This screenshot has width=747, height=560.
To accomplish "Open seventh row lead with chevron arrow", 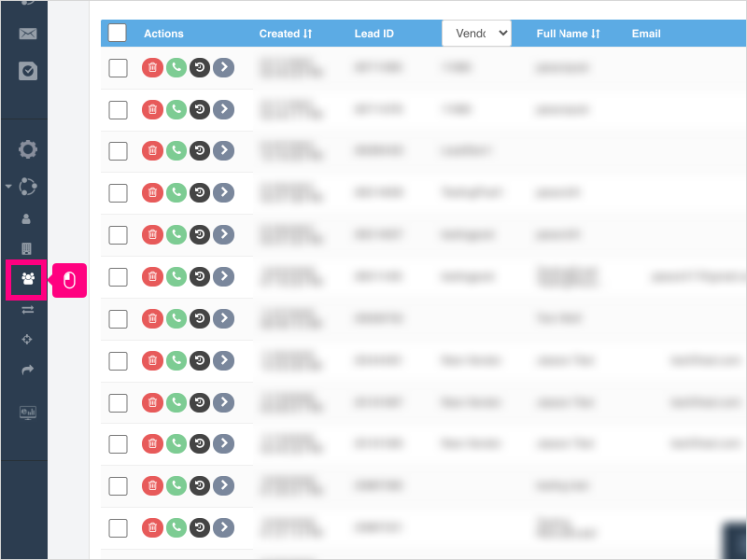I will [x=223, y=318].
